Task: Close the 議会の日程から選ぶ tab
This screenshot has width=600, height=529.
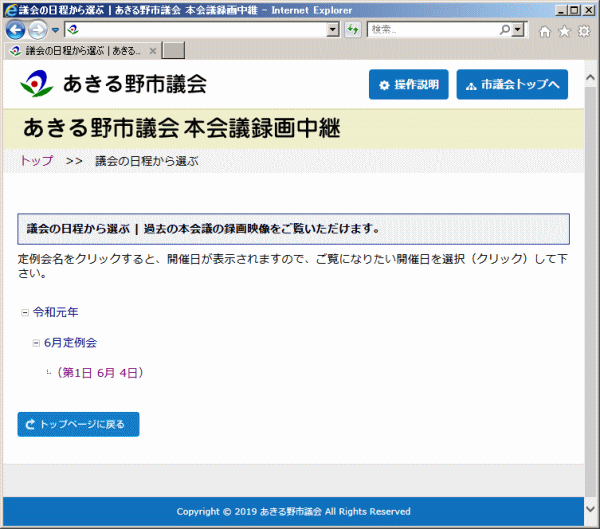Action: 153,51
